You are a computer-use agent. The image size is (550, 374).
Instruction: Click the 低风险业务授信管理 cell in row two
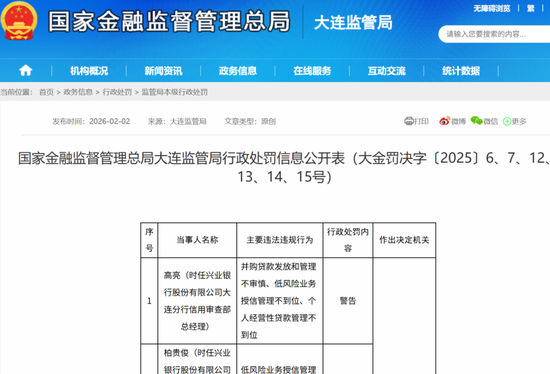pos(280,359)
